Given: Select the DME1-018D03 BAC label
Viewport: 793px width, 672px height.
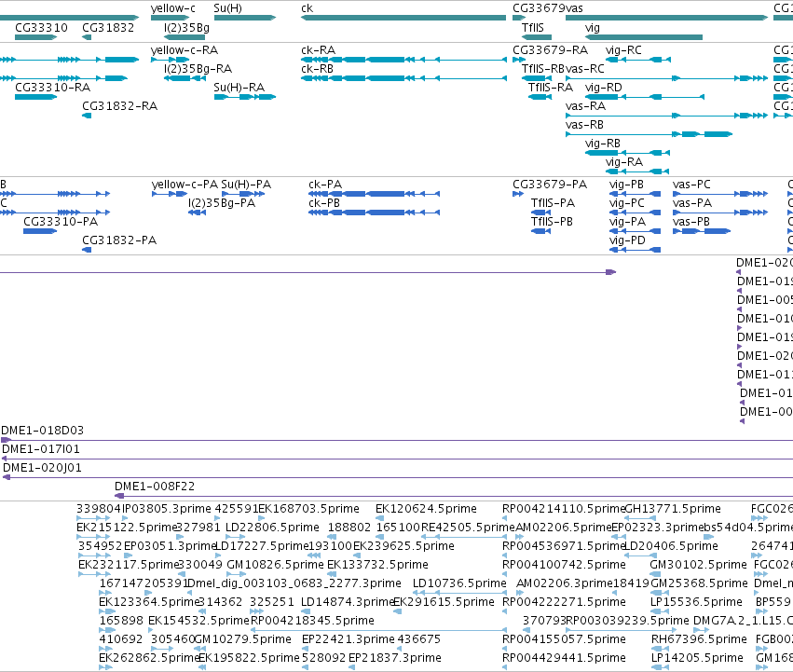Looking at the screenshot, I should [43, 432].
